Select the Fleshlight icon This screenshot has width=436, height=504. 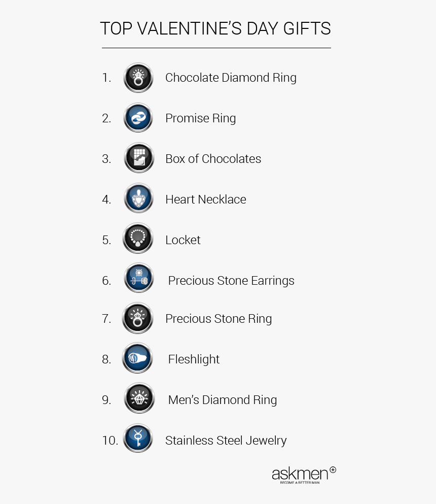click(137, 358)
